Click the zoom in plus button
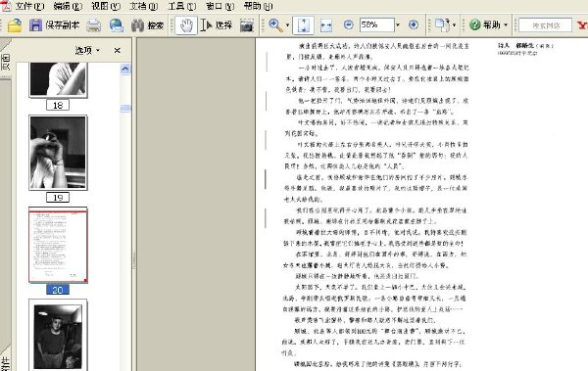 tap(414, 25)
